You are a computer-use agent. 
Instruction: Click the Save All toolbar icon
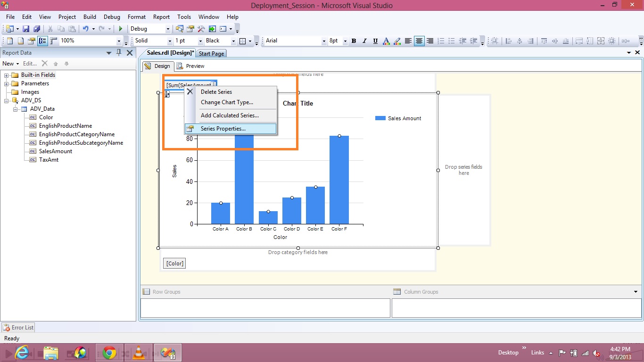(36, 29)
